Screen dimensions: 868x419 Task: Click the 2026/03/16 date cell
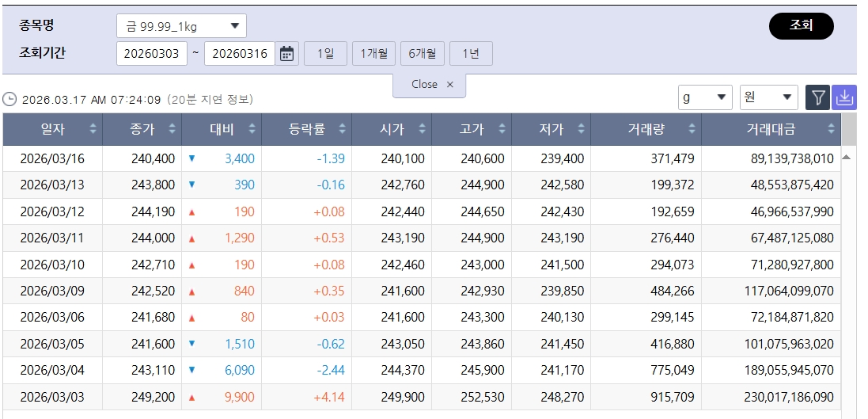52,159
